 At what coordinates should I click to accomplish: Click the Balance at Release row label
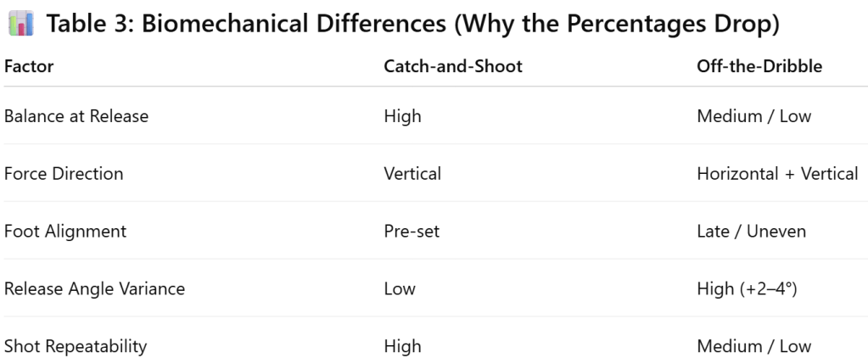tap(76, 116)
